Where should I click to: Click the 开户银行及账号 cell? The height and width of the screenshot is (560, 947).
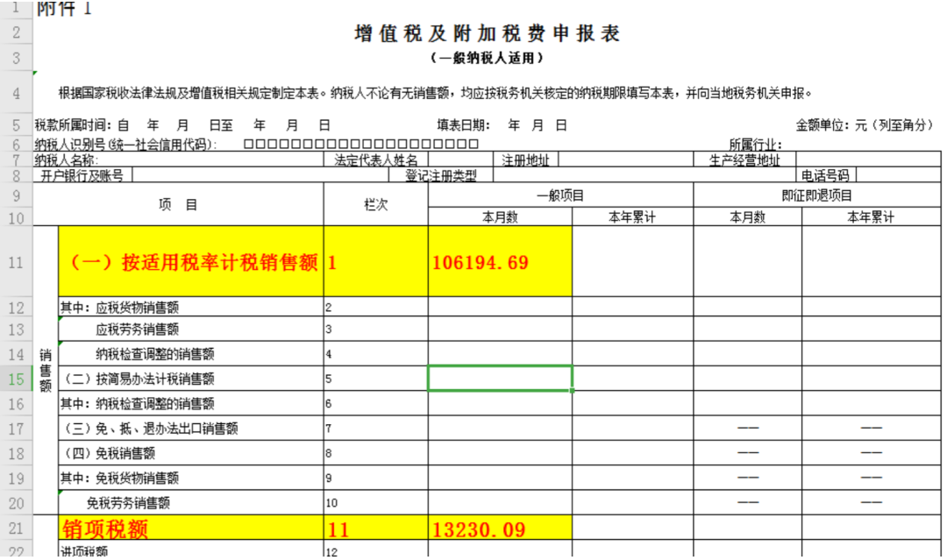pos(82,175)
